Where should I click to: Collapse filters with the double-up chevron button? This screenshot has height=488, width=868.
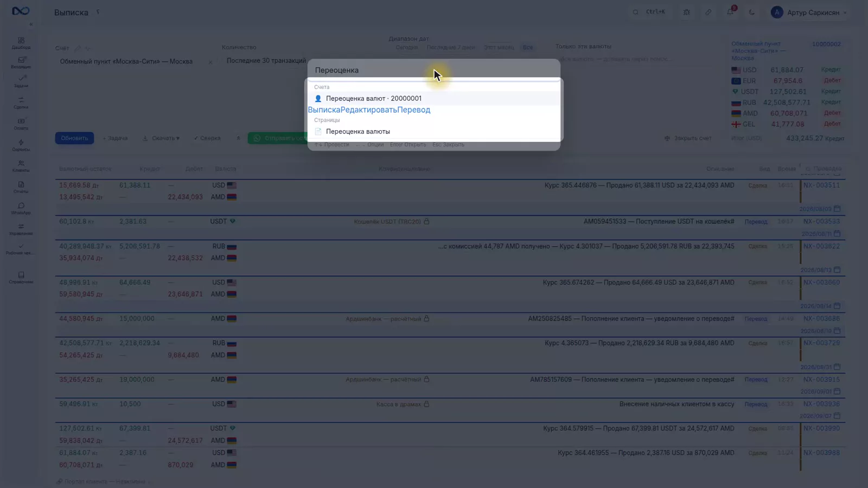238,138
